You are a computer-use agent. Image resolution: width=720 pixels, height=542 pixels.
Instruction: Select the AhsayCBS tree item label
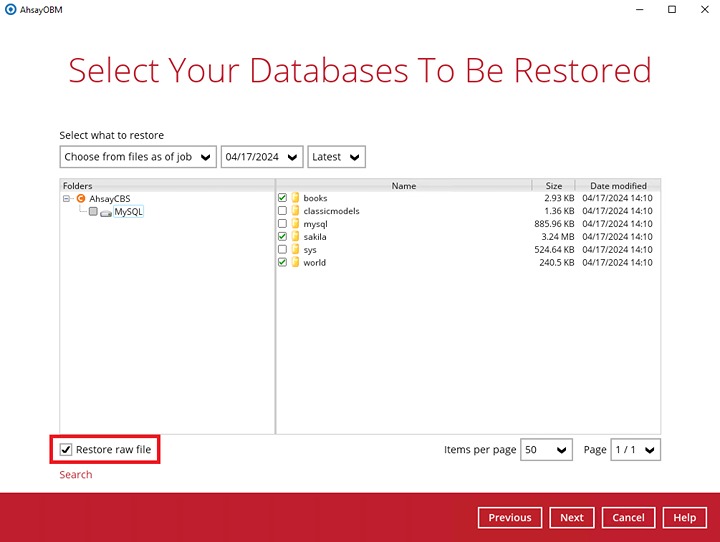(x=110, y=198)
